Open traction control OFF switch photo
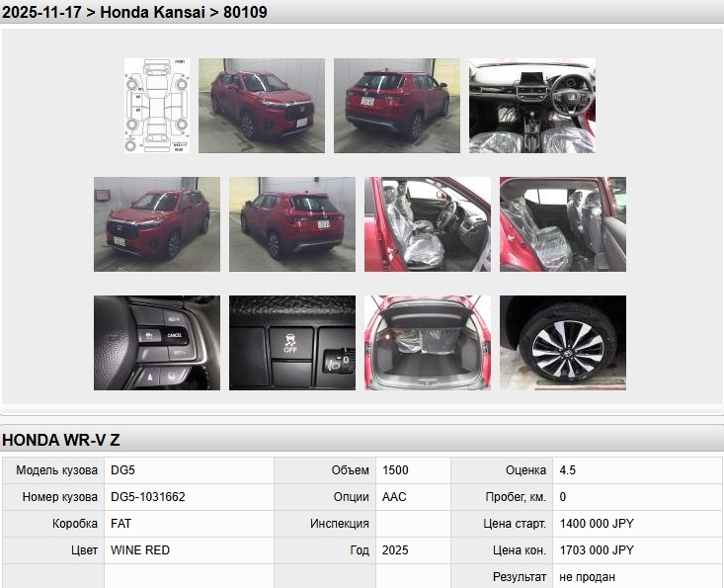Viewport: 724px width, 588px height. 292,343
